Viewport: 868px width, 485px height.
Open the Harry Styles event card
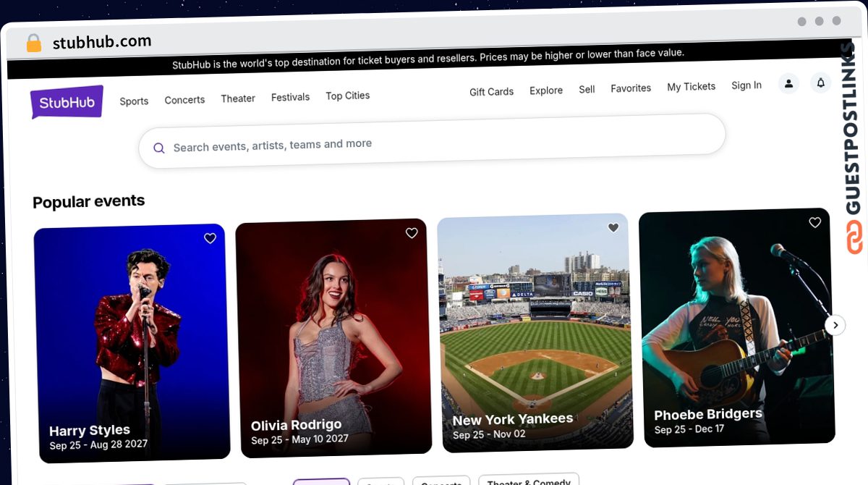132,343
